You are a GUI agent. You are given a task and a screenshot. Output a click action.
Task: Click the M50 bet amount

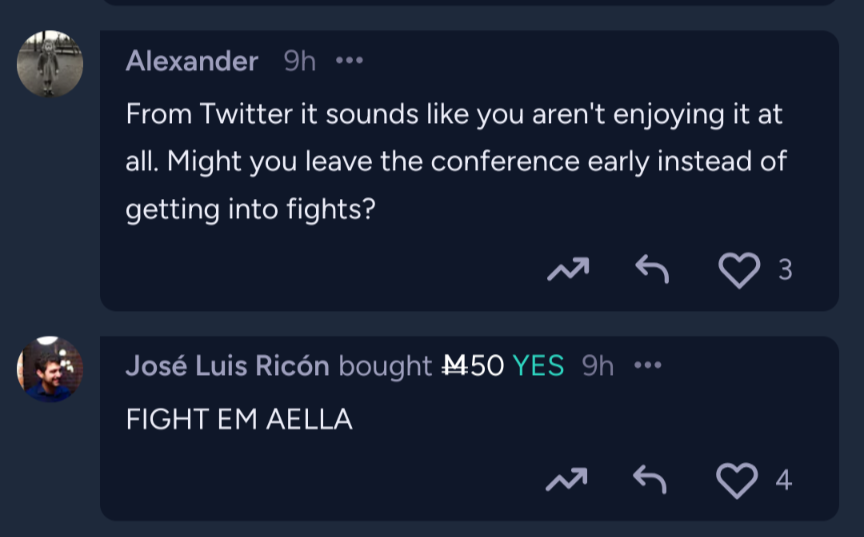point(474,366)
